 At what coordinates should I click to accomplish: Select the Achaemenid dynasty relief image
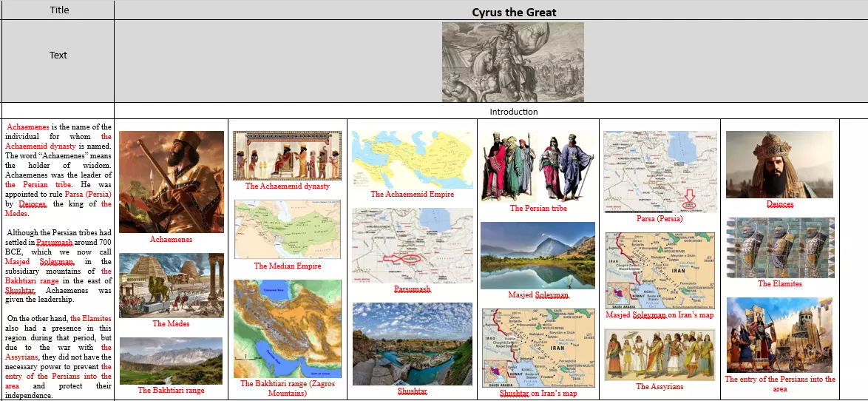tap(288, 155)
